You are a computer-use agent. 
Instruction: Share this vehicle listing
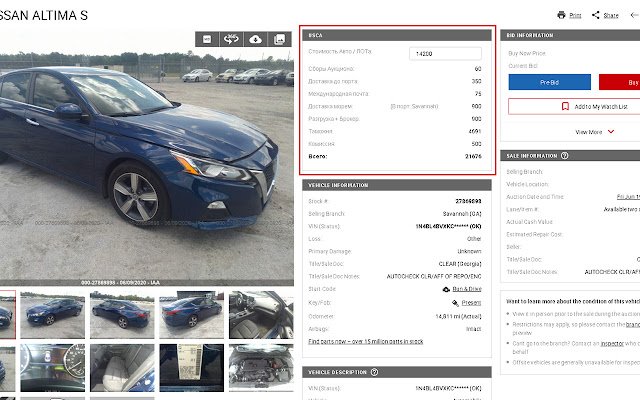tap(605, 15)
